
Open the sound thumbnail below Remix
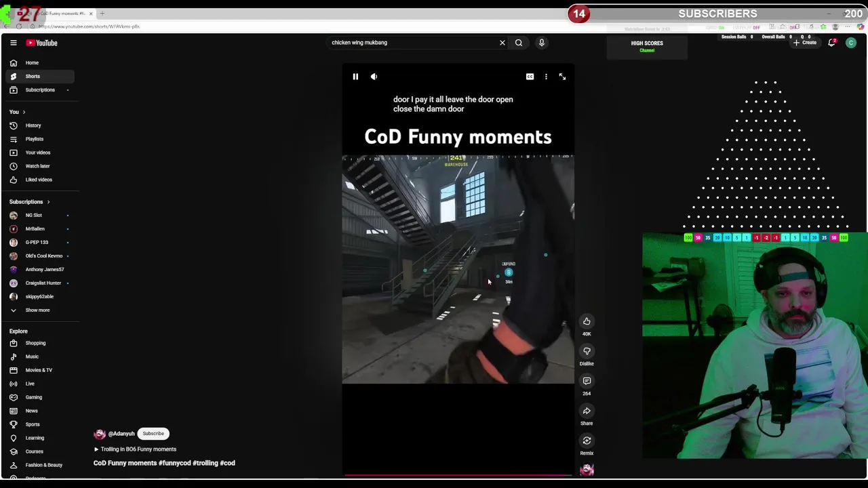click(x=587, y=470)
